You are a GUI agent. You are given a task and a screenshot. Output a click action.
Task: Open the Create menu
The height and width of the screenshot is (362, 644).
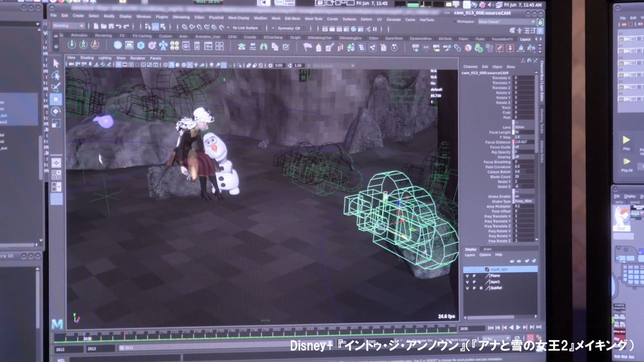tap(78, 16)
